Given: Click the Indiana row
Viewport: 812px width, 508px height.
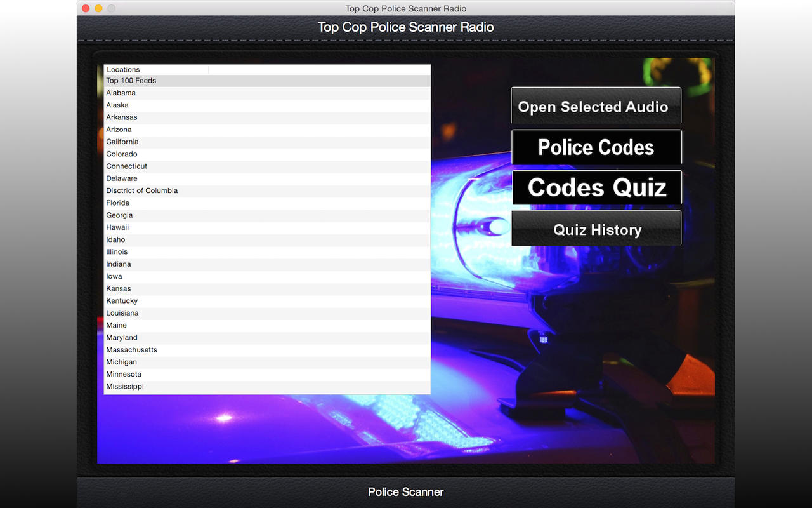Looking at the screenshot, I should point(267,264).
